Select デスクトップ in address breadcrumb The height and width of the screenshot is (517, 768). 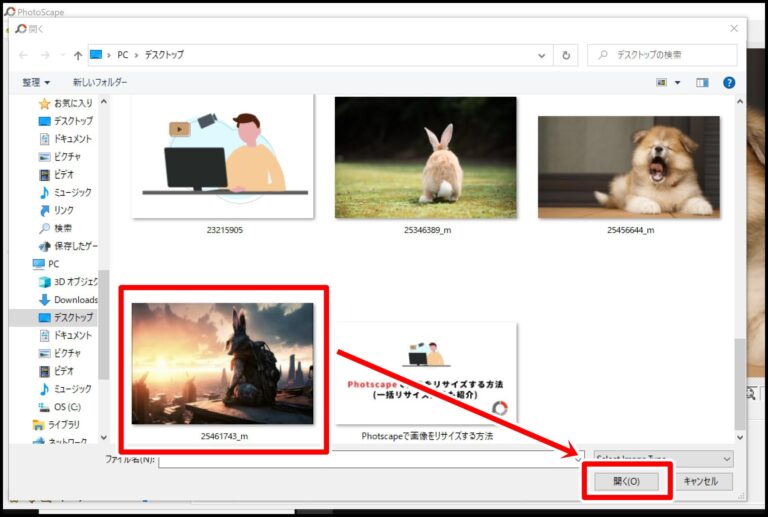pyautogui.click(x=164, y=55)
